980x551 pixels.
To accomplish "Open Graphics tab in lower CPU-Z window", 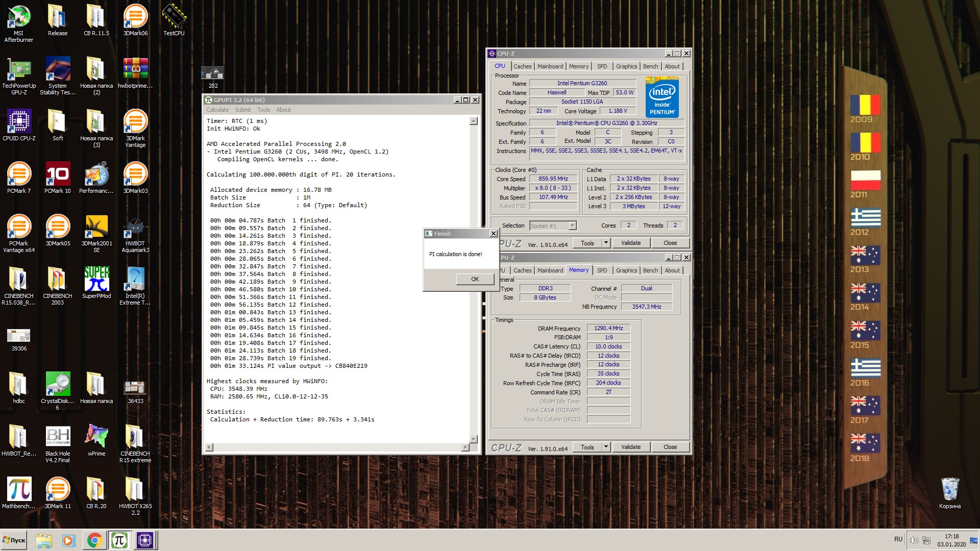I will (x=626, y=270).
